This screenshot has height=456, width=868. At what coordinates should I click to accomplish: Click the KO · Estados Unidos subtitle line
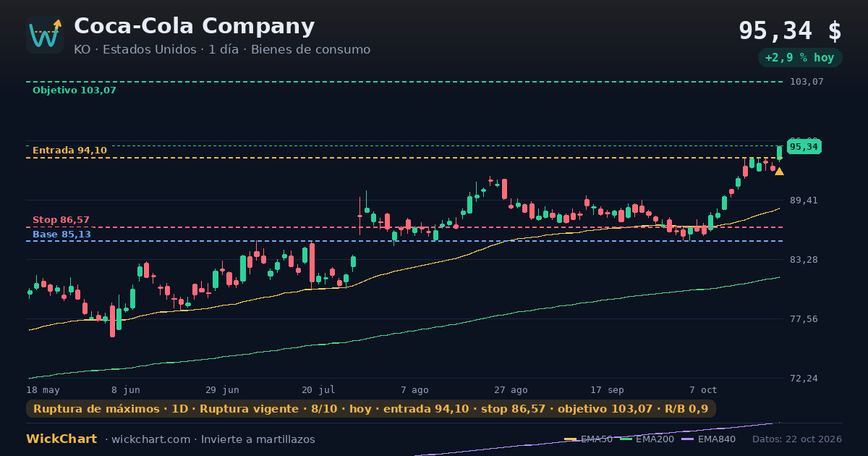click(x=222, y=50)
